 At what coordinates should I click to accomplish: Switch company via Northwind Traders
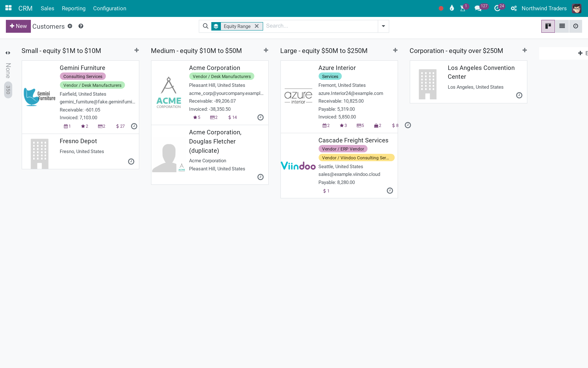click(x=544, y=8)
